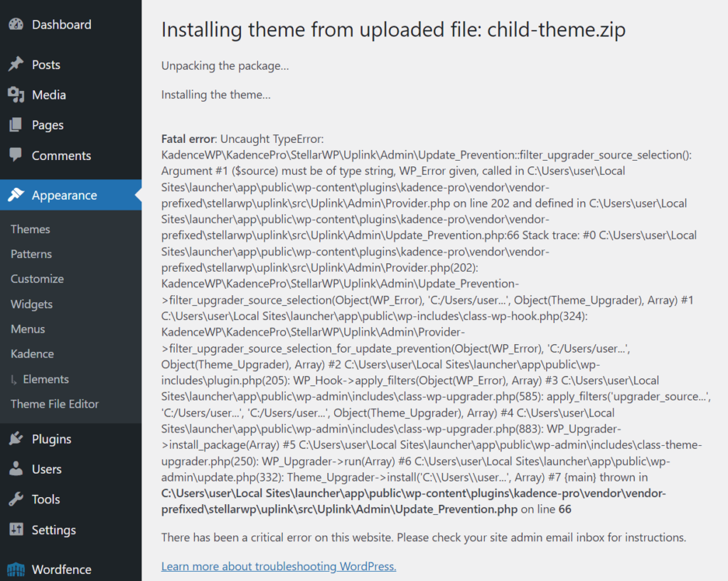
Task: Open Themes under Appearance
Action: [x=30, y=229]
